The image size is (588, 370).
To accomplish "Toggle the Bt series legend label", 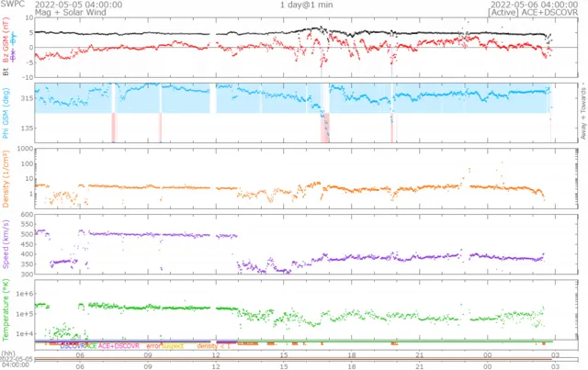I will pos(6,70).
